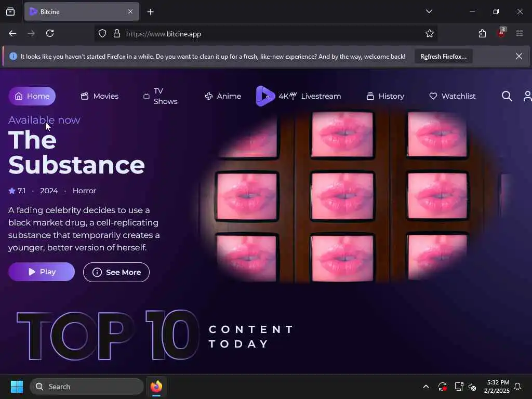Open Firefox application hamburger menu
This screenshot has height=399, width=532.
[519, 33]
